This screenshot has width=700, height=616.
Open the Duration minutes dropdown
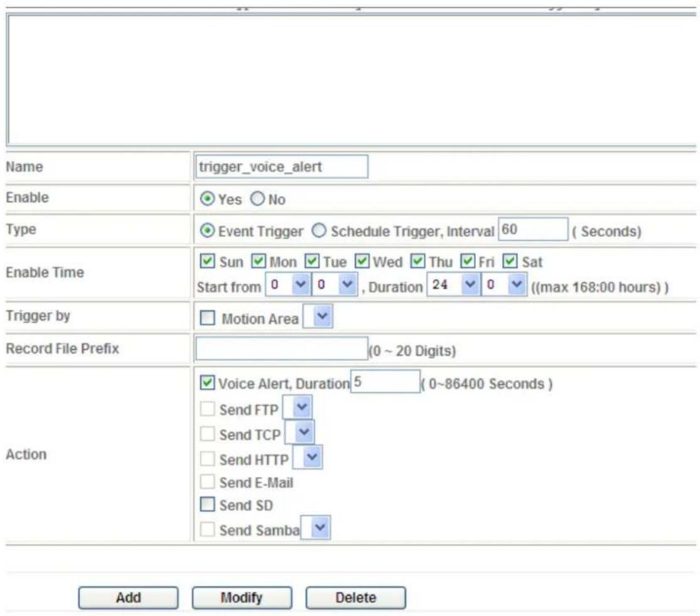click(504, 284)
